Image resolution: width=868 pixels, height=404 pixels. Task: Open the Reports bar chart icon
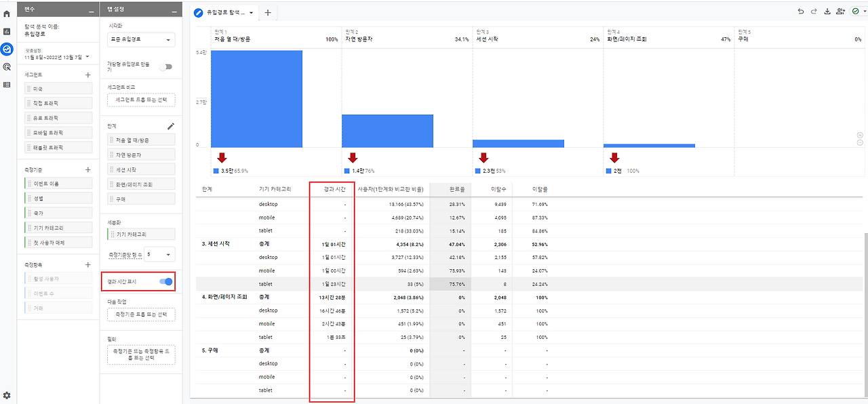[7, 31]
